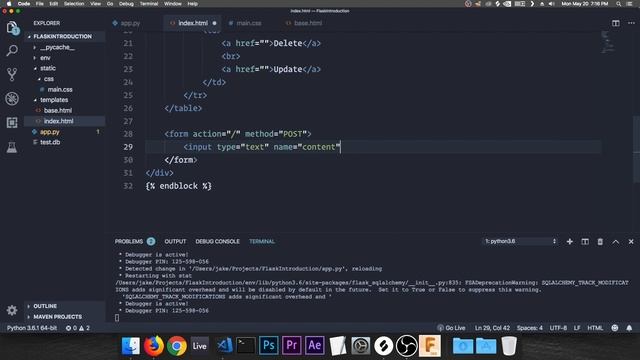This screenshot has width=640, height=360.
Task: Click Ln 29, Col 42 position indicator
Action: pyautogui.click(x=492, y=328)
